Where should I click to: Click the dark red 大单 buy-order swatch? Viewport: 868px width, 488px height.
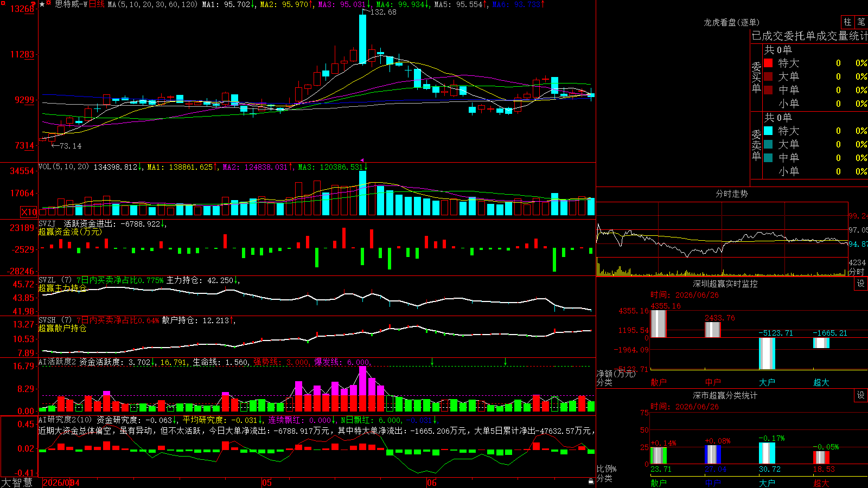[x=768, y=76]
